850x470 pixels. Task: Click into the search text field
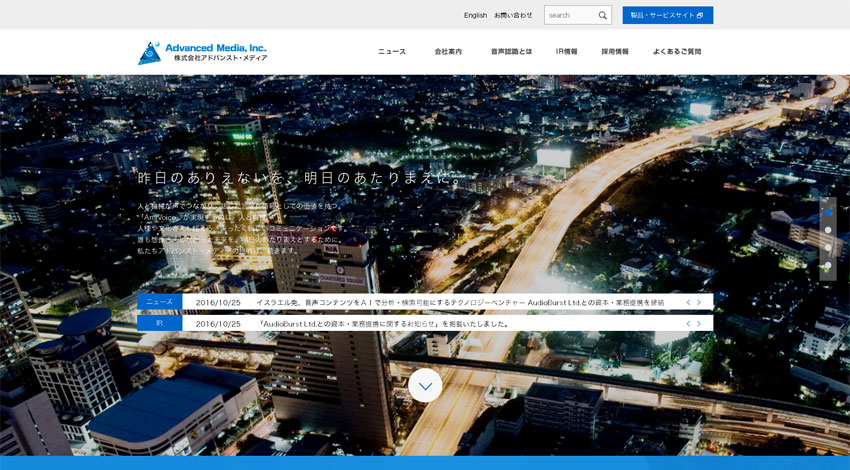[570, 16]
